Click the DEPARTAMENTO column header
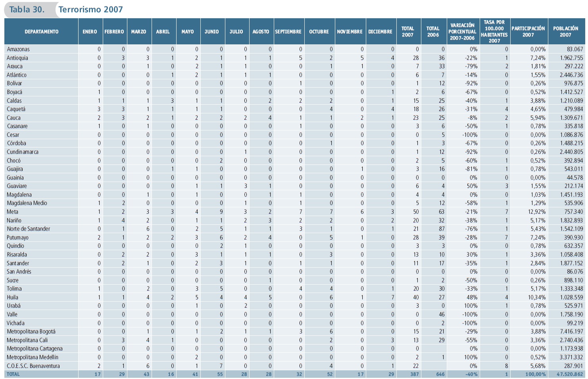Screen dimensions: 588x379 click(x=41, y=32)
